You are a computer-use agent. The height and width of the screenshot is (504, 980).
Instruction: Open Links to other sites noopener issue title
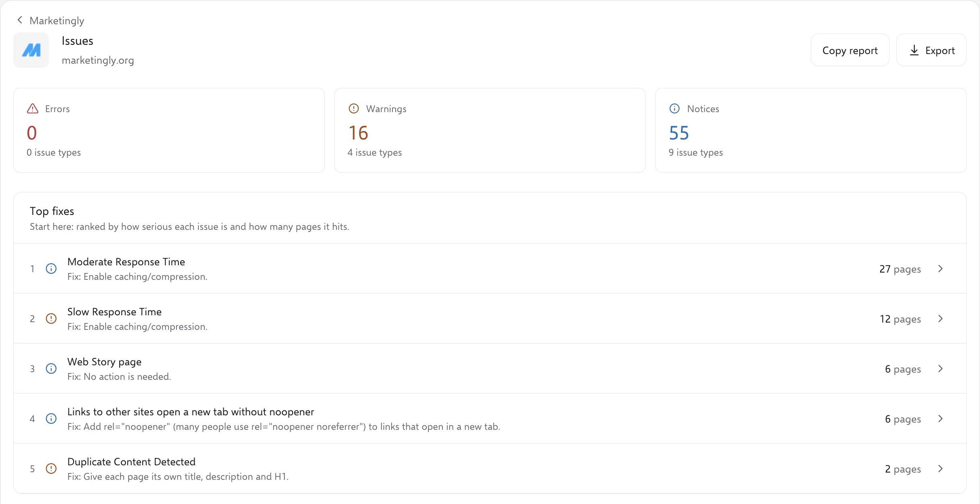click(191, 412)
